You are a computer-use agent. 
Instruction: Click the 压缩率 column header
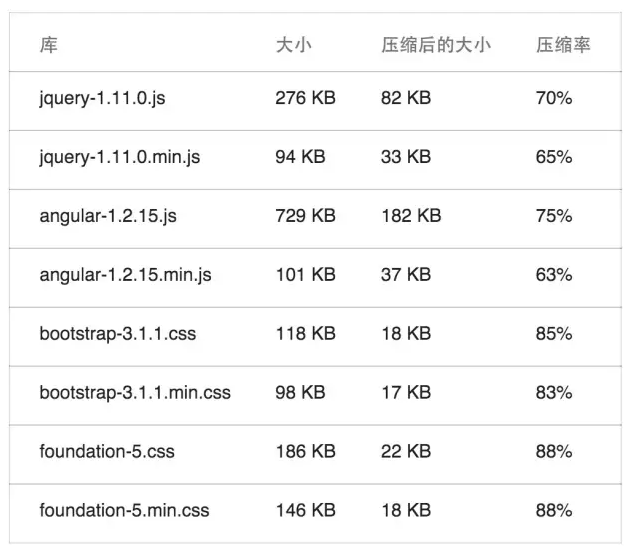pyautogui.click(x=563, y=46)
